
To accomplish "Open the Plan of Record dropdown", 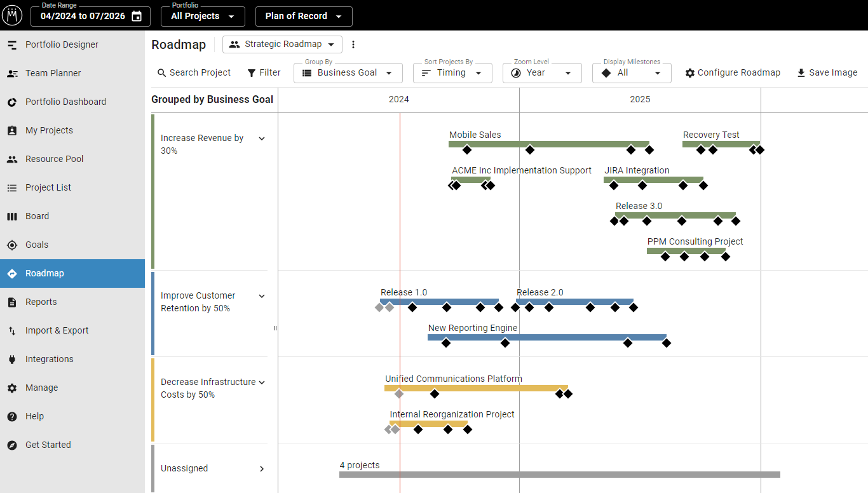I will [x=304, y=17].
